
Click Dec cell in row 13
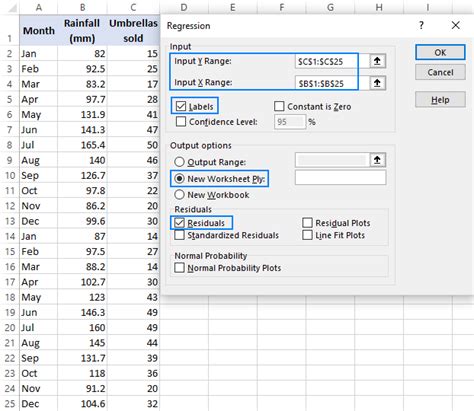point(39,221)
